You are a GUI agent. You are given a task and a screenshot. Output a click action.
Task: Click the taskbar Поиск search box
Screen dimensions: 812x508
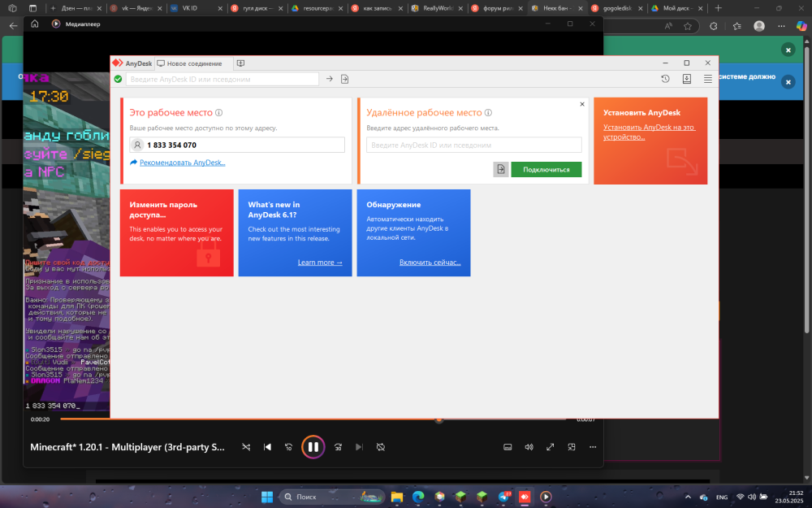click(x=332, y=497)
